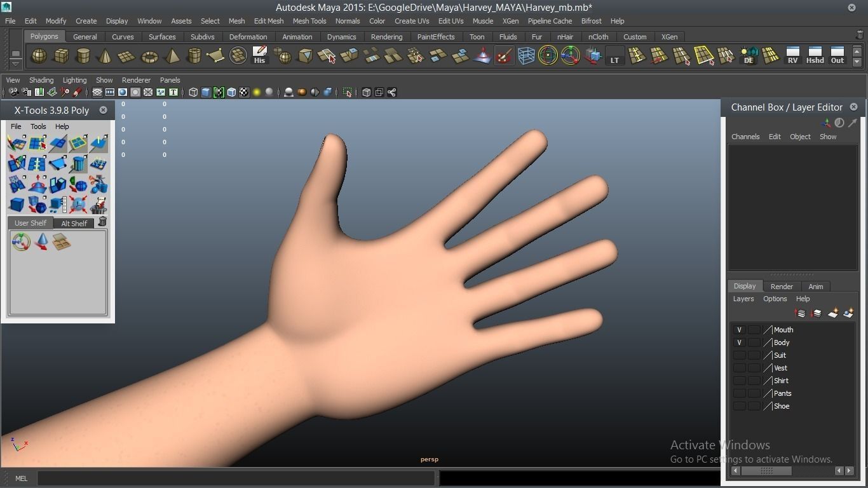Click the blue cylinder tower icon in X-Tools
The image size is (868, 488).
click(x=78, y=164)
